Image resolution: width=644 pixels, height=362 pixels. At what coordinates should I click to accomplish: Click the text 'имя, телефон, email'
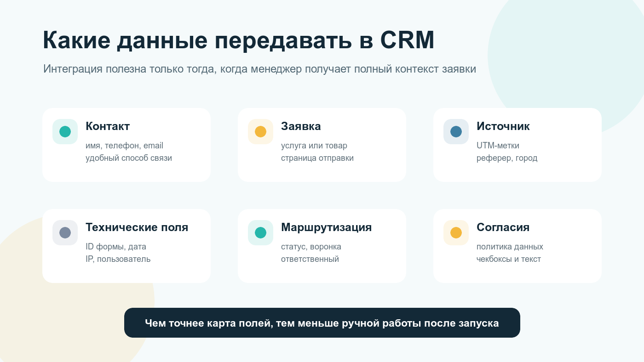(124, 146)
